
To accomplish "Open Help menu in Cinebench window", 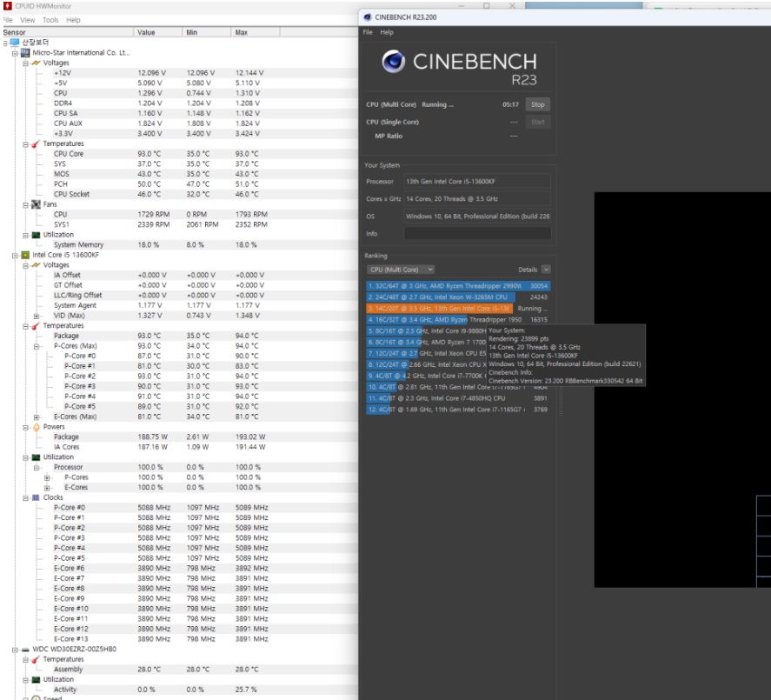I will (x=387, y=32).
